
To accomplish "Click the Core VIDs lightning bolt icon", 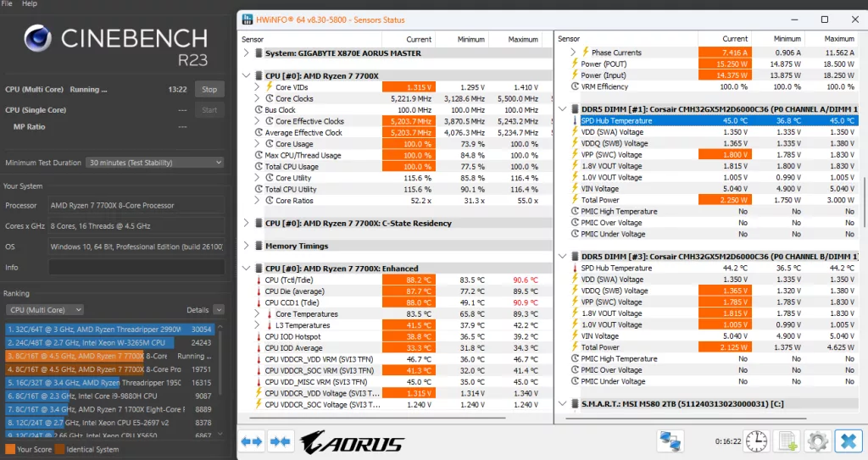I will (270, 87).
